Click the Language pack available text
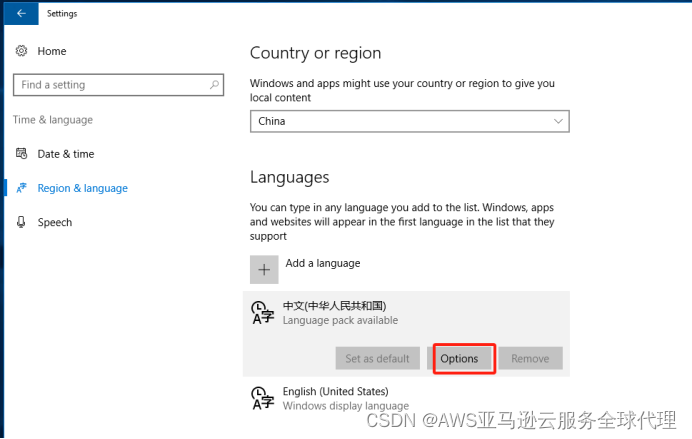This screenshot has height=439, width=692. (x=340, y=320)
